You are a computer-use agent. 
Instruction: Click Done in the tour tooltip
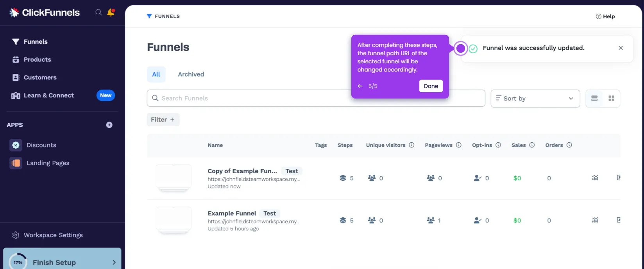coord(431,86)
